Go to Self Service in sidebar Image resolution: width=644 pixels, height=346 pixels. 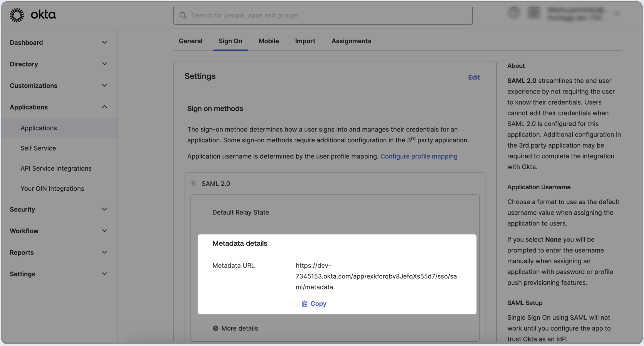coord(38,148)
